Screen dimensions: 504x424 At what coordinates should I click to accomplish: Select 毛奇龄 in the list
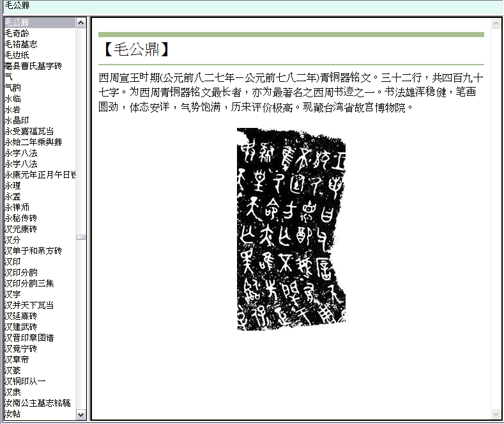(x=17, y=33)
